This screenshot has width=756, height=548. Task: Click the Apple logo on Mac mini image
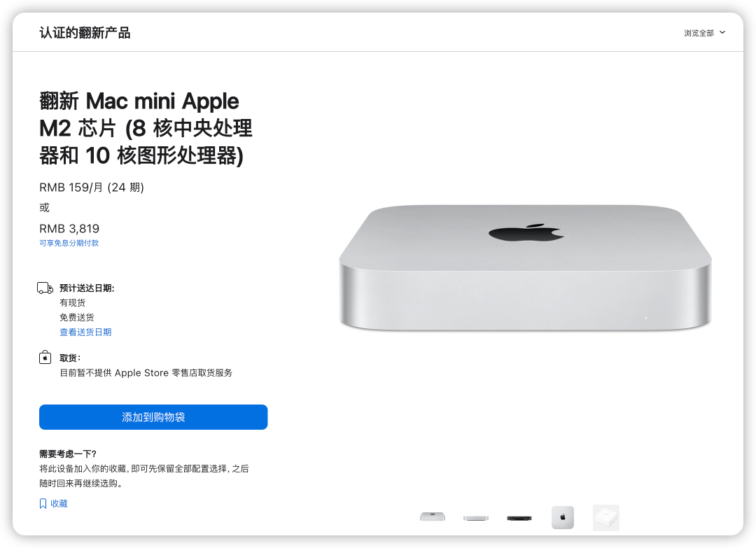[x=526, y=233]
